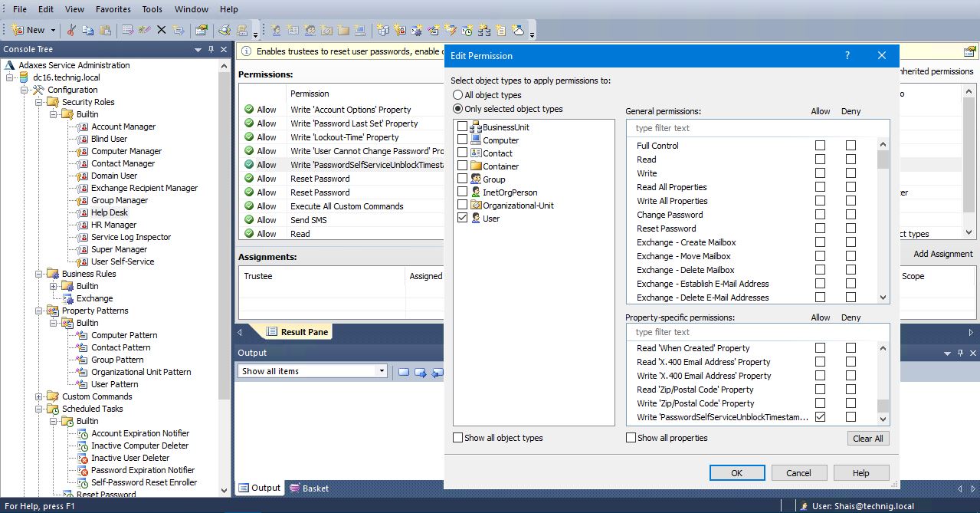
Task: Click the Add Assignment link
Action: (943, 254)
